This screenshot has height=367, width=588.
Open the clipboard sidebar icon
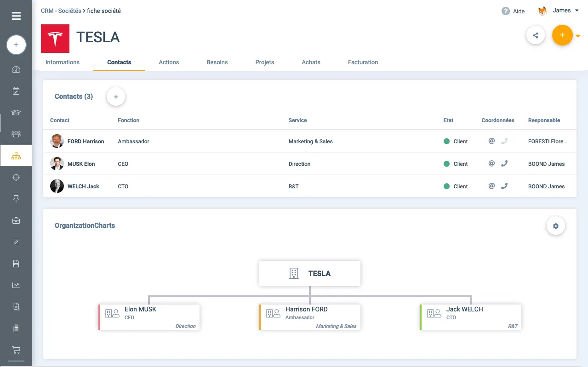[16, 328]
